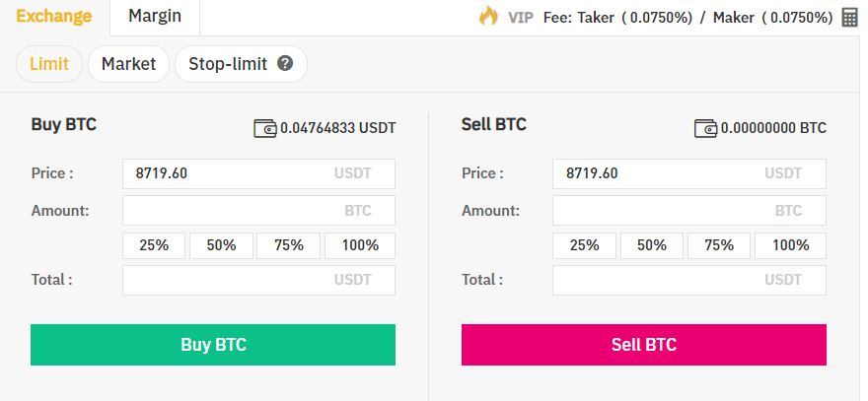Click the pink Sell BTC button
Image resolution: width=868 pixels, height=401 pixels.
(644, 345)
